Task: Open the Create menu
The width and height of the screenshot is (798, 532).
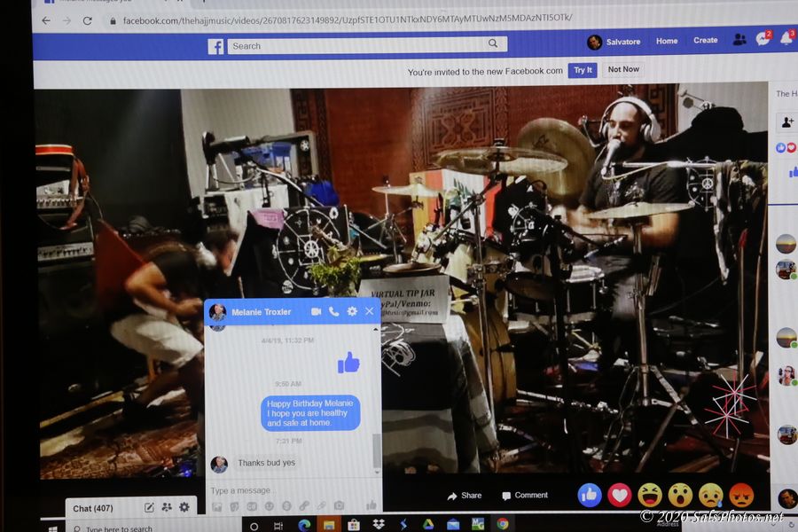Action: [706, 41]
